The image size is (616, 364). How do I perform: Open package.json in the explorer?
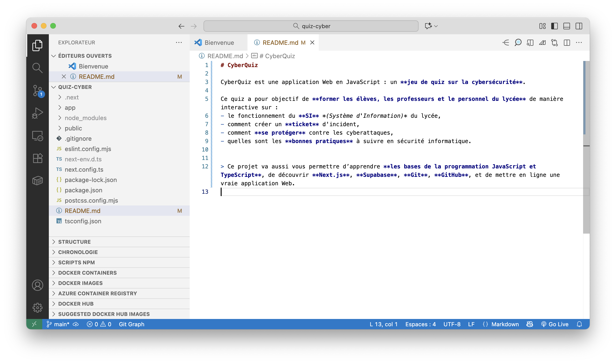pos(83,190)
